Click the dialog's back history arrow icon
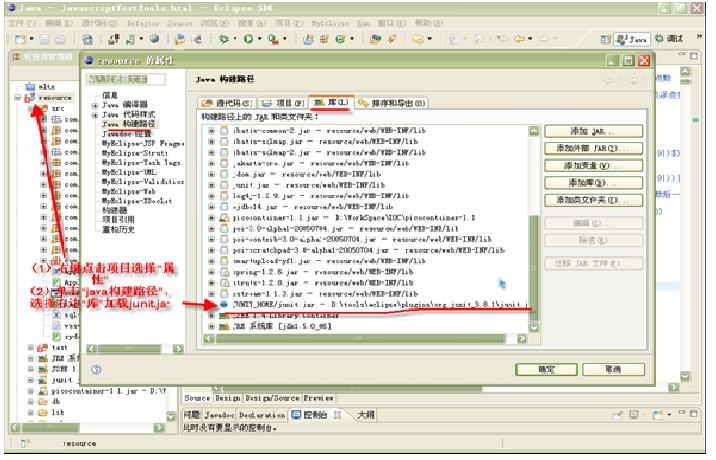The height and width of the screenshot is (460, 716). [608, 80]
